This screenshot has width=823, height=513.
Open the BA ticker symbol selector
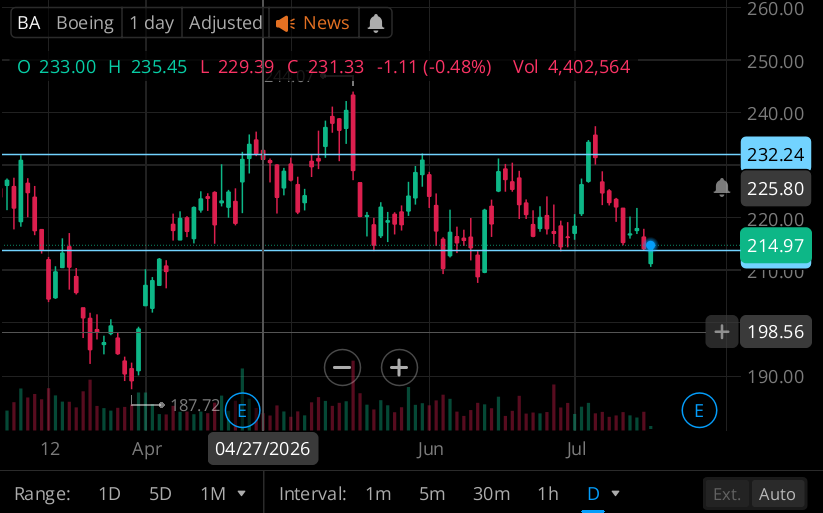tap(29, 23)
